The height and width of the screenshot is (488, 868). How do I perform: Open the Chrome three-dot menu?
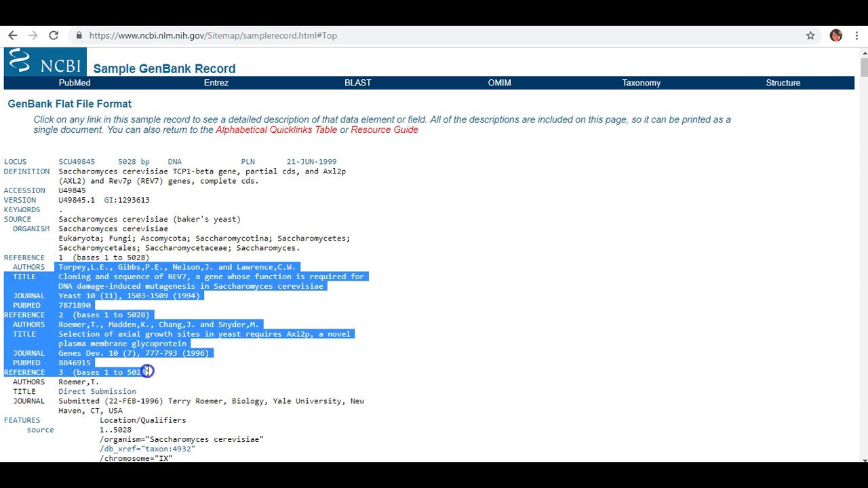point(857,35)
